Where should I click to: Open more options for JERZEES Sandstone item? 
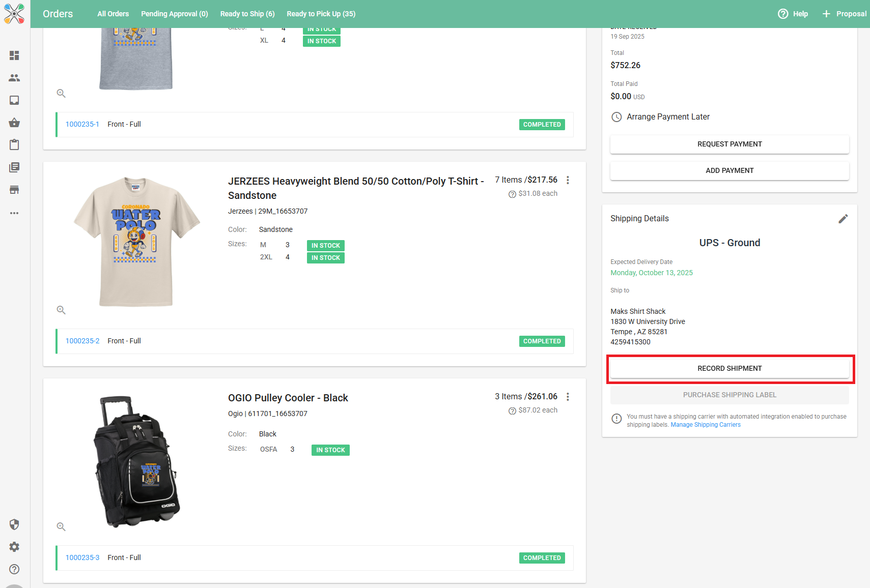pyautogui.click(x=568, y=180)
